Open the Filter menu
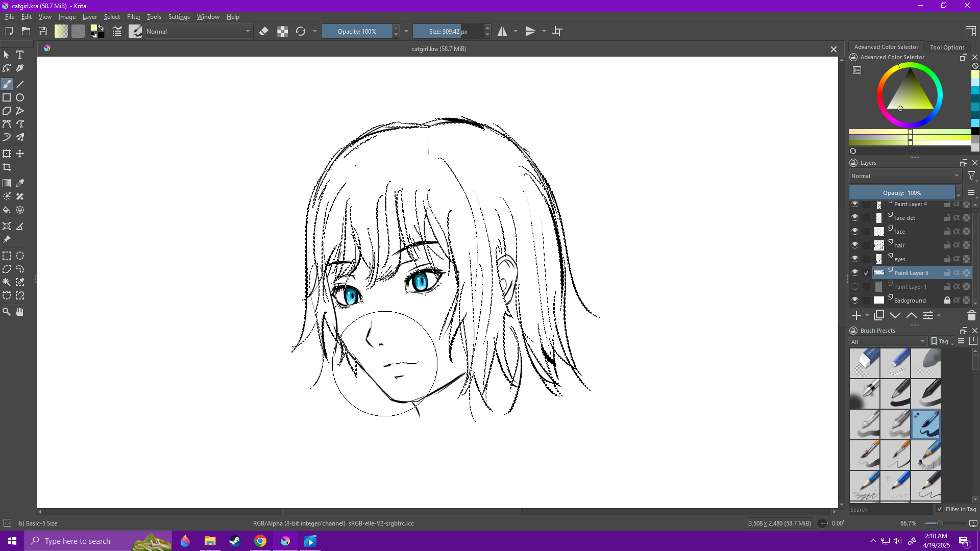 (x=133, y=17)
